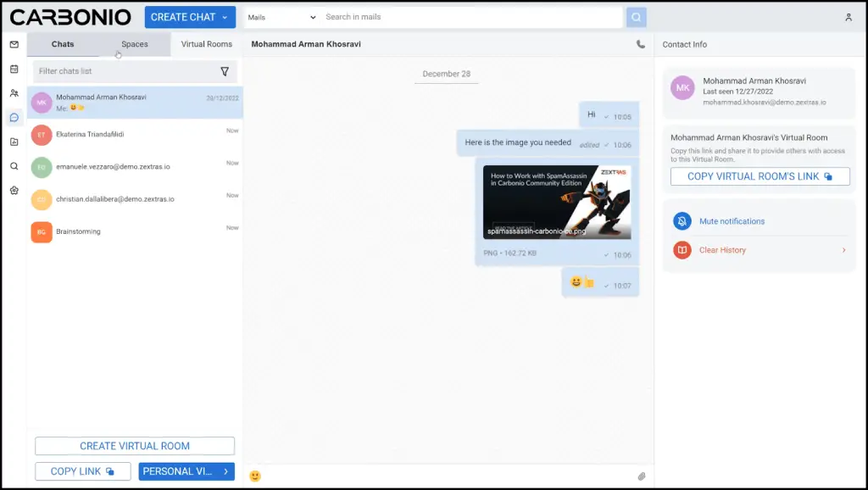This screenshot has height=490, width=868.
Task: Click the blue search magnifier button
Action: click(x=636, y=17)
